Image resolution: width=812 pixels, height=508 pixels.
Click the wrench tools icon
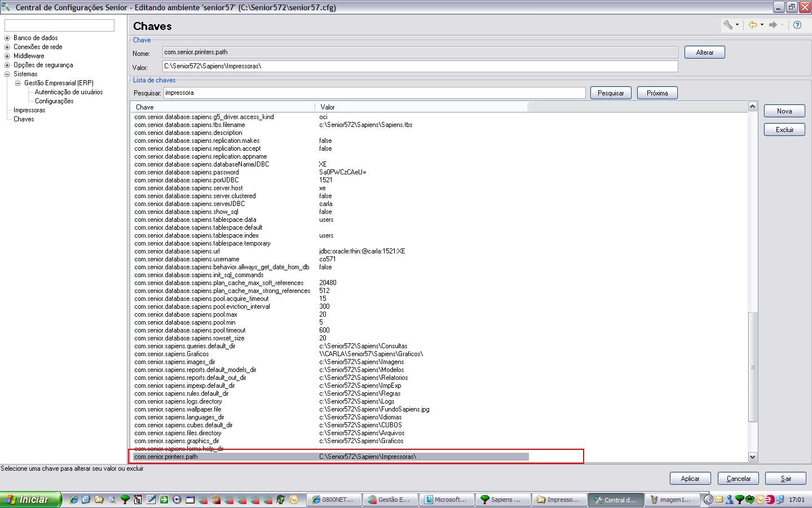(728, 25)
